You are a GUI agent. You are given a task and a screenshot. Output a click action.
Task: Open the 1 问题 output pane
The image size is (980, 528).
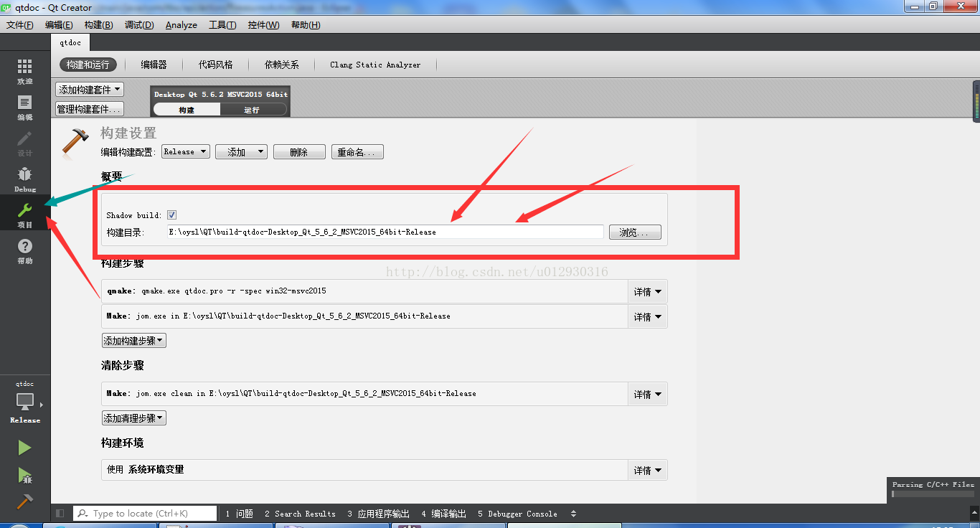click(x=239, y=514)
